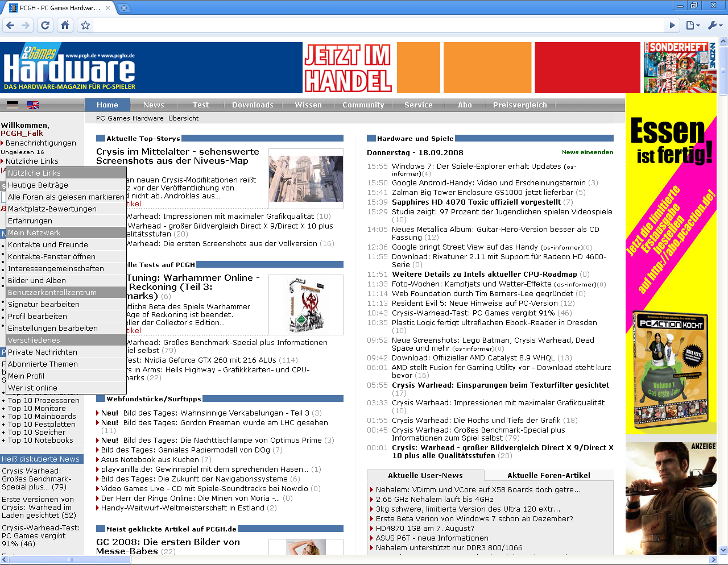Viewport: 728px width, 565px height.
Task: Focus the browser address bar
Action: [x=379, y=25]
